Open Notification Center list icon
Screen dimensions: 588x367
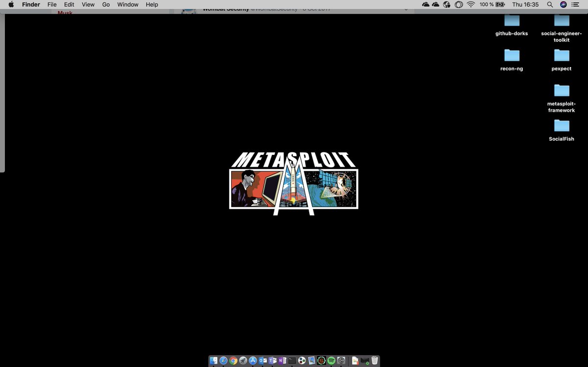[x=575, y=4]
